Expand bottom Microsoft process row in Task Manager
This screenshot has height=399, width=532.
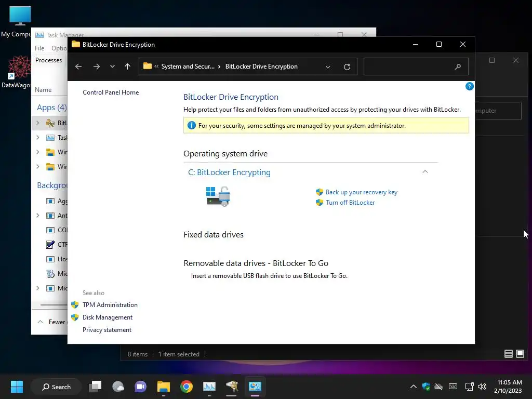37,288
